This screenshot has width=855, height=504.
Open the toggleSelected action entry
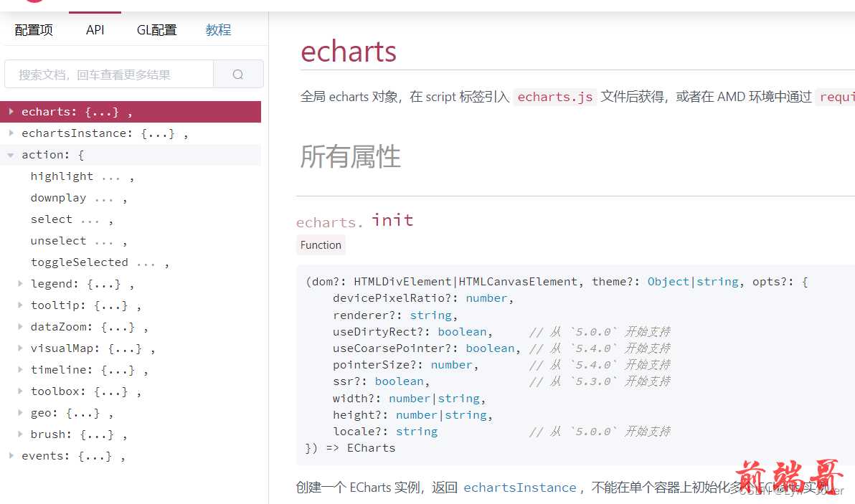point(100,262)
